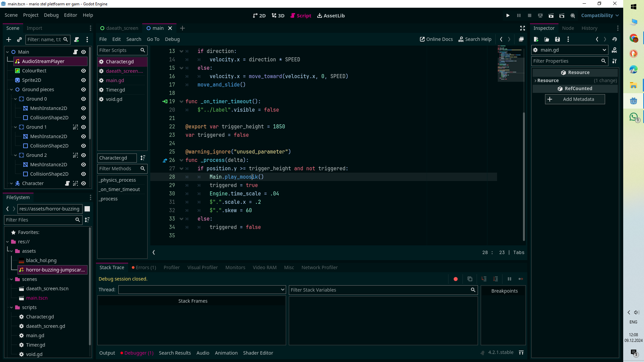Collapse the Ground pieces node
The width and height of the screenshot is (644, 362).
(11, 89)
